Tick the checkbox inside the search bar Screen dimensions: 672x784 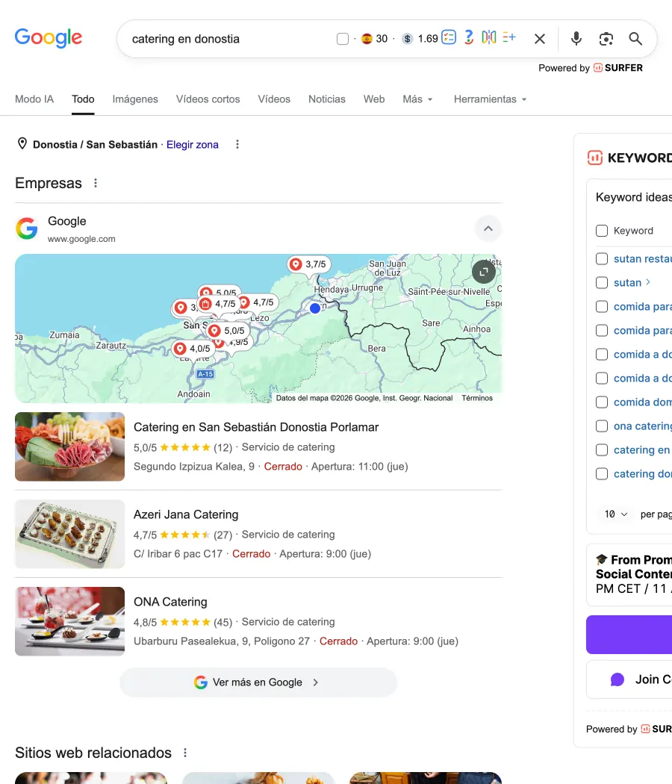coord(343,39)
